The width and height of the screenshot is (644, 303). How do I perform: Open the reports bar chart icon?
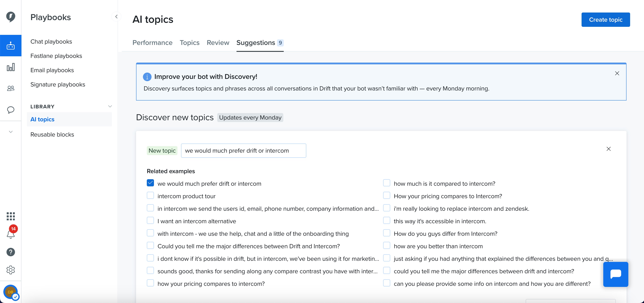(11, 67)
